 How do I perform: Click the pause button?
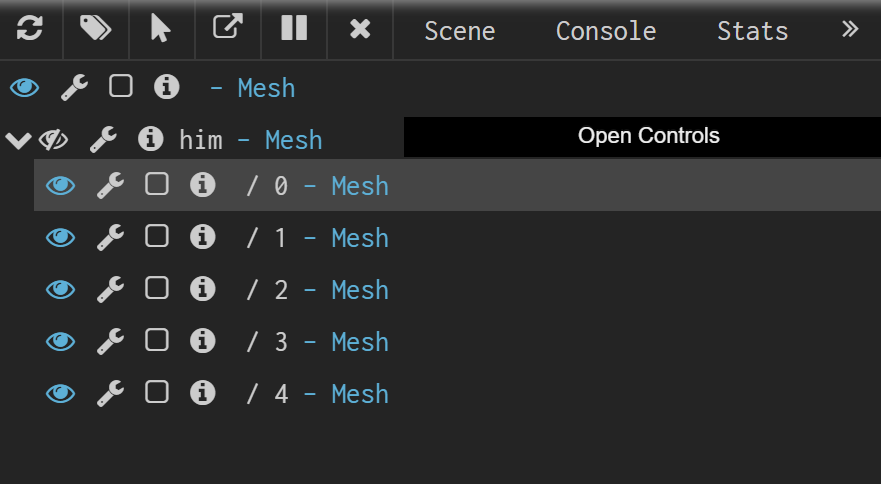tap(294, 28)
